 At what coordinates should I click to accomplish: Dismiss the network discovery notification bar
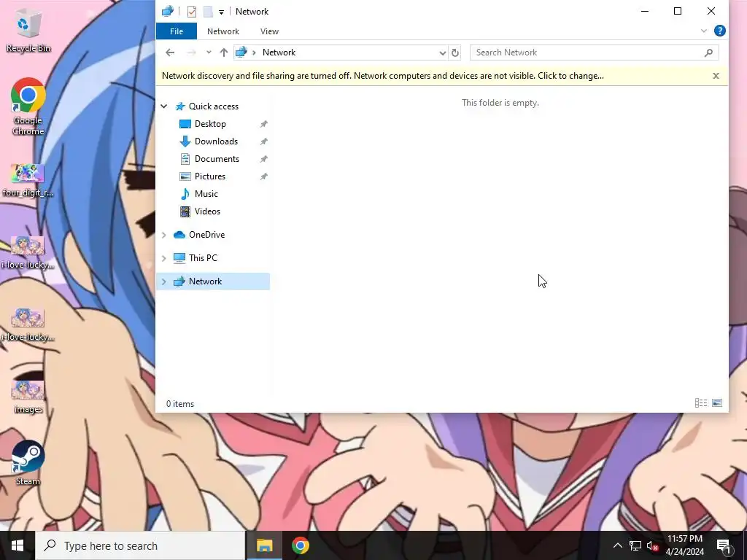pyautogui.click(x=716, y=76)
